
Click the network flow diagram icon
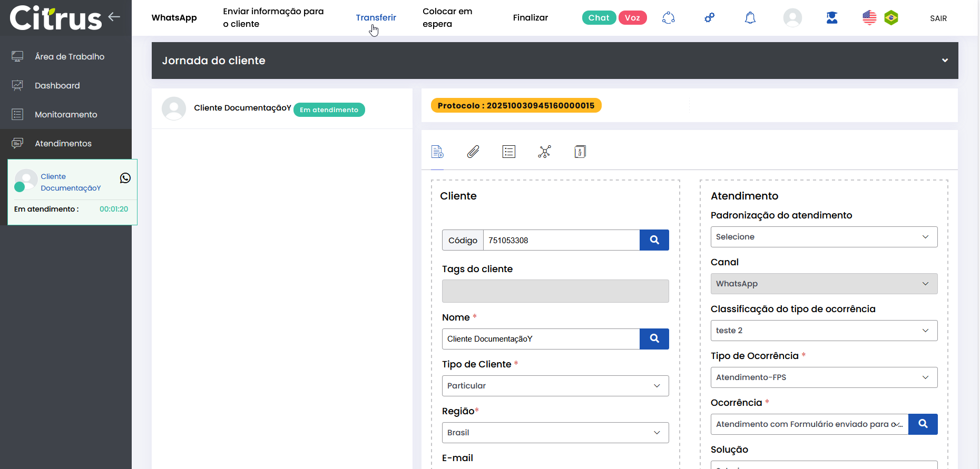[544, 152]
